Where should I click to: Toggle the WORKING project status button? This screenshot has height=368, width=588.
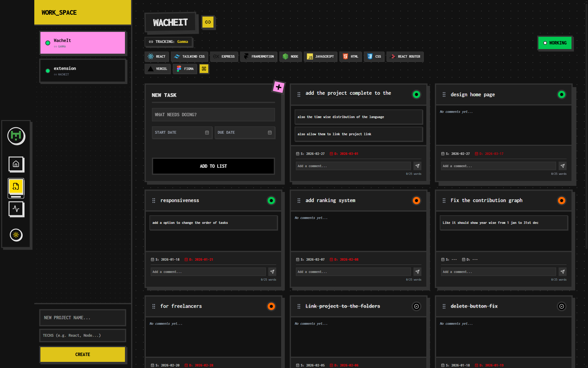(x=555, y=43)
